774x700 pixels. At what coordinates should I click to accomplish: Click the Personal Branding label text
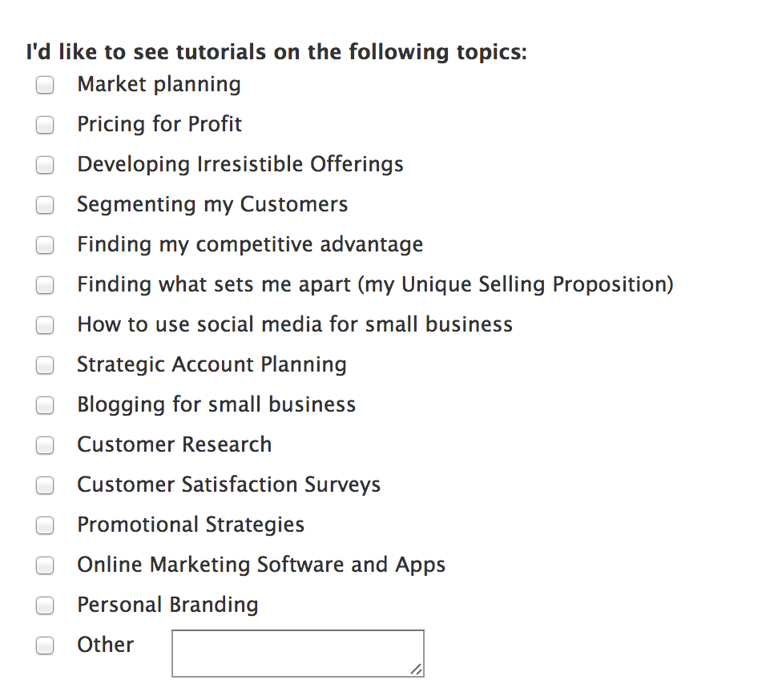(x=167, y=605)
